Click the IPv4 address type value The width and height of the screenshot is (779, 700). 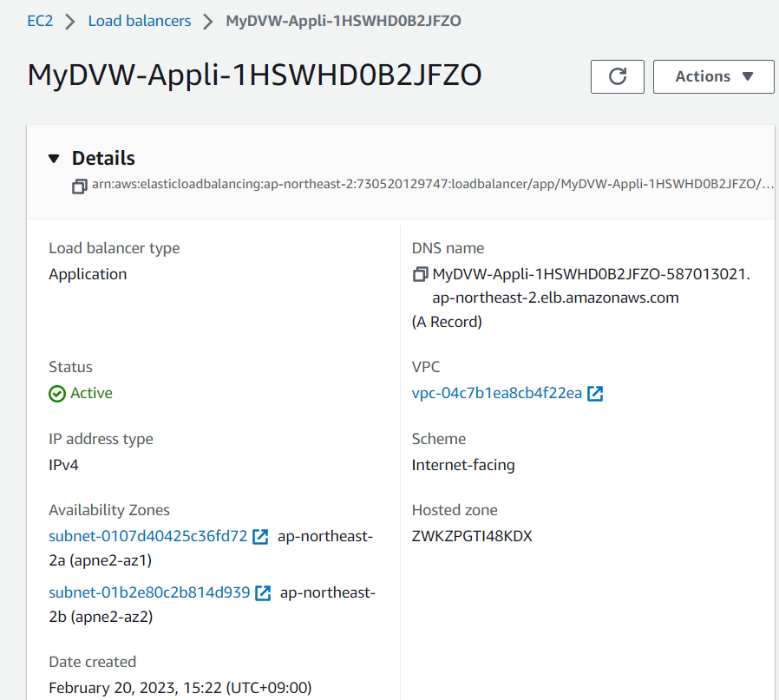(63, 465)
